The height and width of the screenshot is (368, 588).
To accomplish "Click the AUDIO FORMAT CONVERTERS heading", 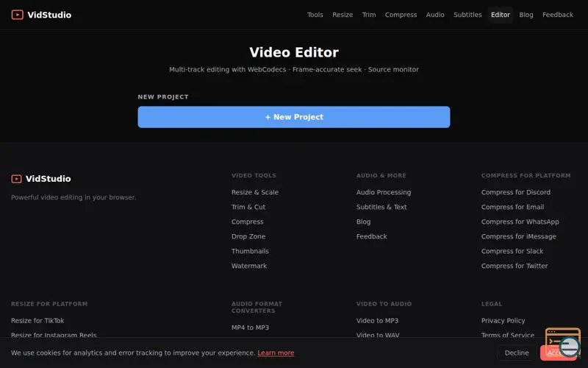I will (x=257, y=307).
